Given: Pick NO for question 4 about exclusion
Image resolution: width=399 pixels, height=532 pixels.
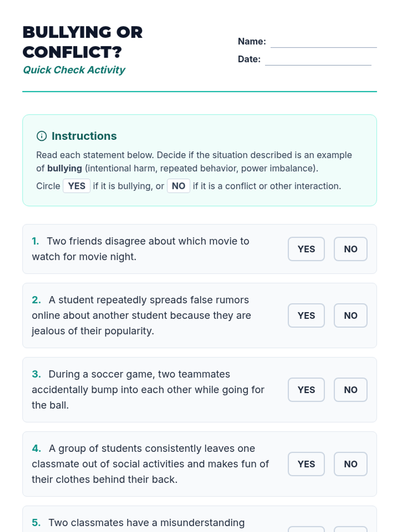Looking at the screenshot, I should point(350,464).
